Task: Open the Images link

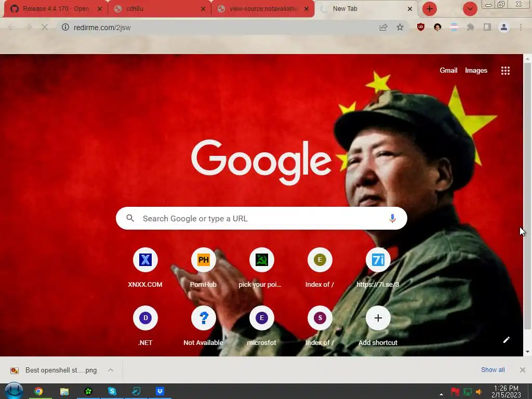Action: (476, 70)
